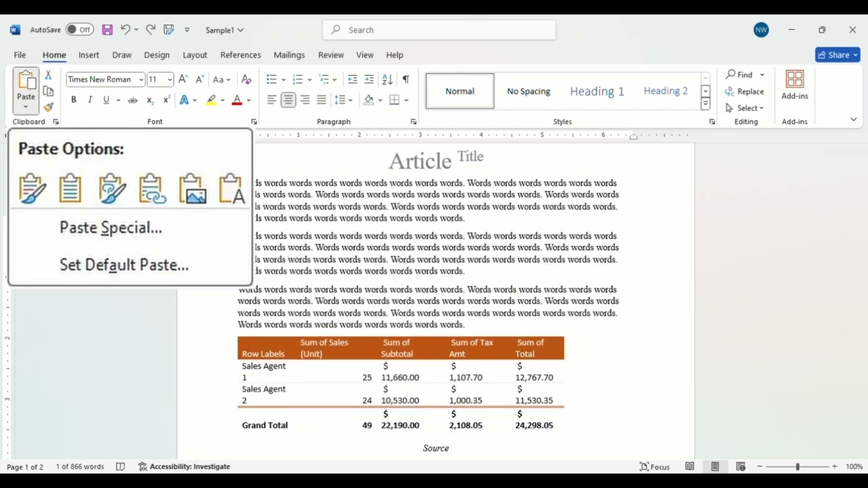Image resolution: width=868 pixels, height=488 pixels.
Task: Click Accessibility: Investigate in status bar
Action: click(x=184, y=466)
